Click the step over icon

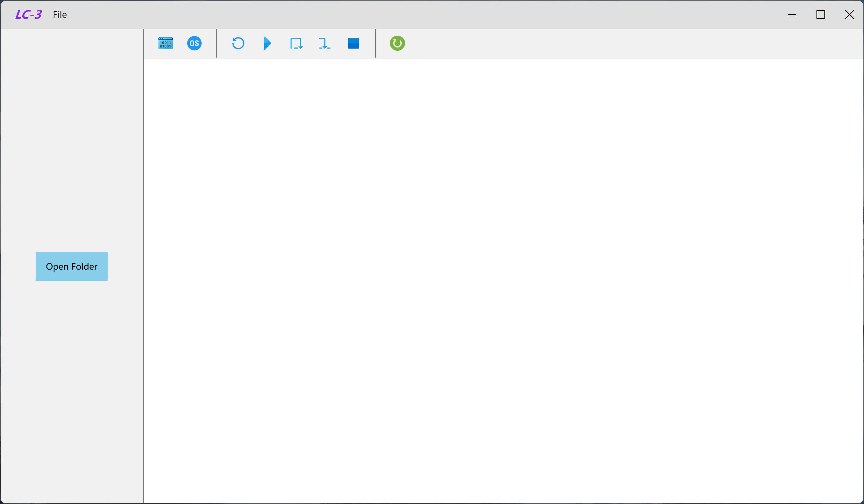pyautogui.click(x=296, y=43)
